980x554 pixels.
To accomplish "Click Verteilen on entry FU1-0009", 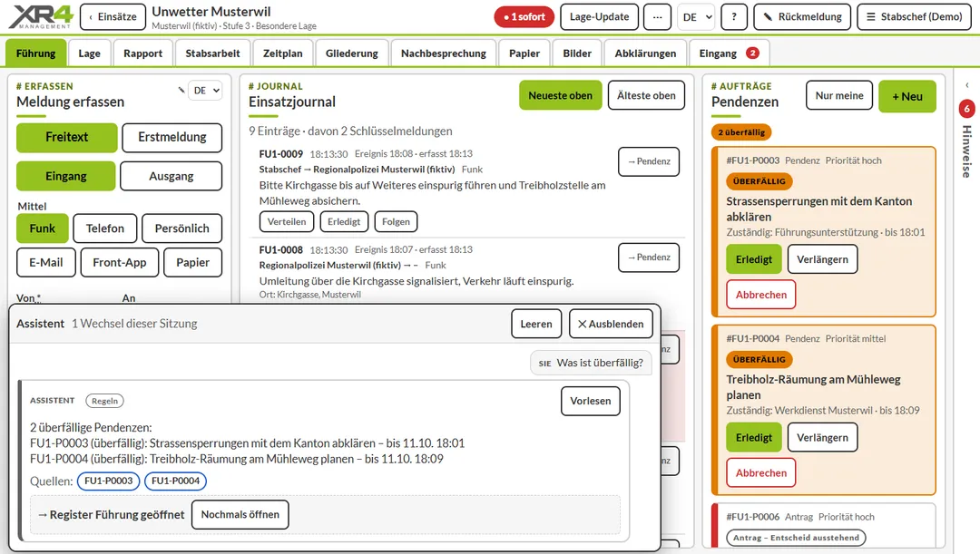I will coord(287,222).
